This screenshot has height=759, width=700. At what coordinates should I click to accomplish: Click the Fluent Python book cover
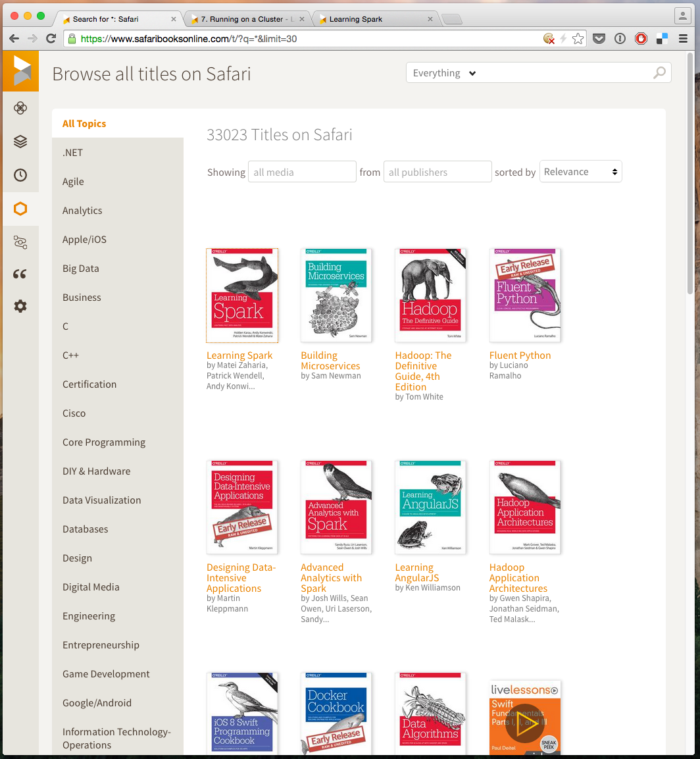(x=525, y=296)
